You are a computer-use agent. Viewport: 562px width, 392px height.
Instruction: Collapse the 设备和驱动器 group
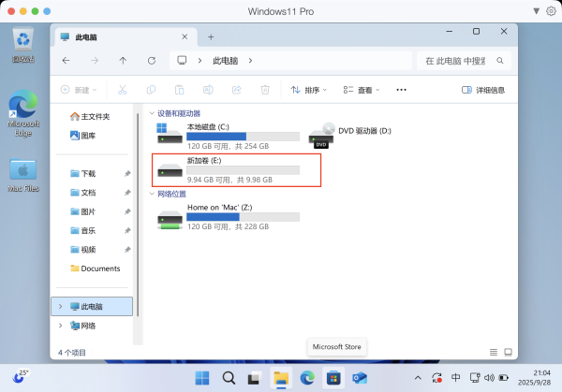click(x=152, y=113)
